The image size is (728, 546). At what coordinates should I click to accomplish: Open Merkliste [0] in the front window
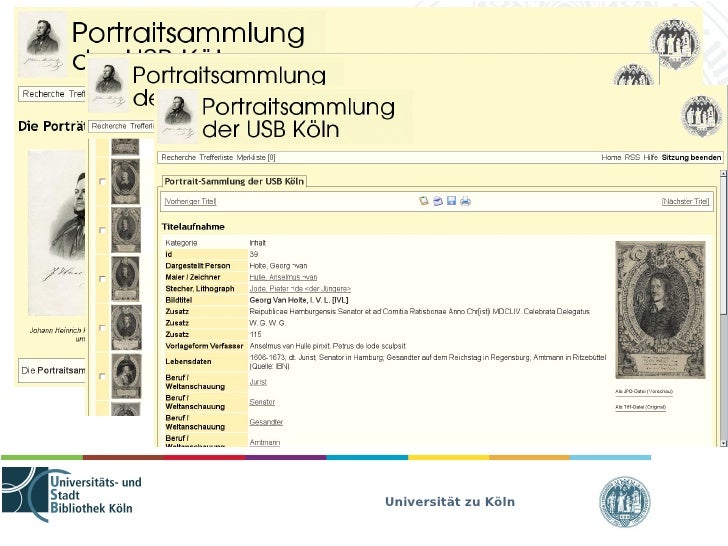pos(256,157)
